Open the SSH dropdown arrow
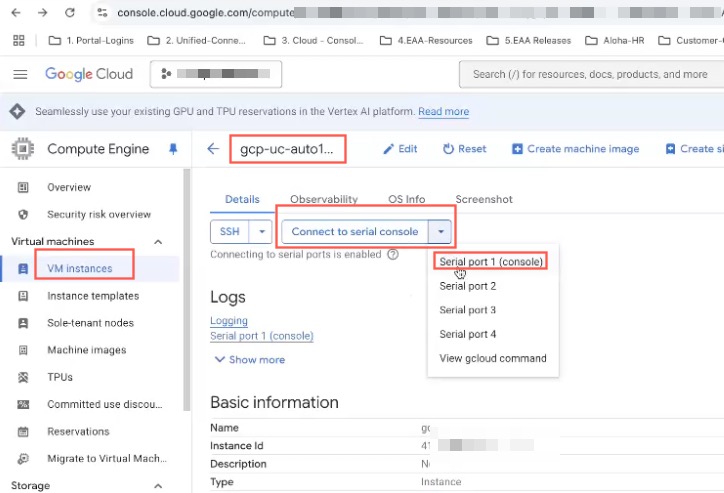 (260, 231)
